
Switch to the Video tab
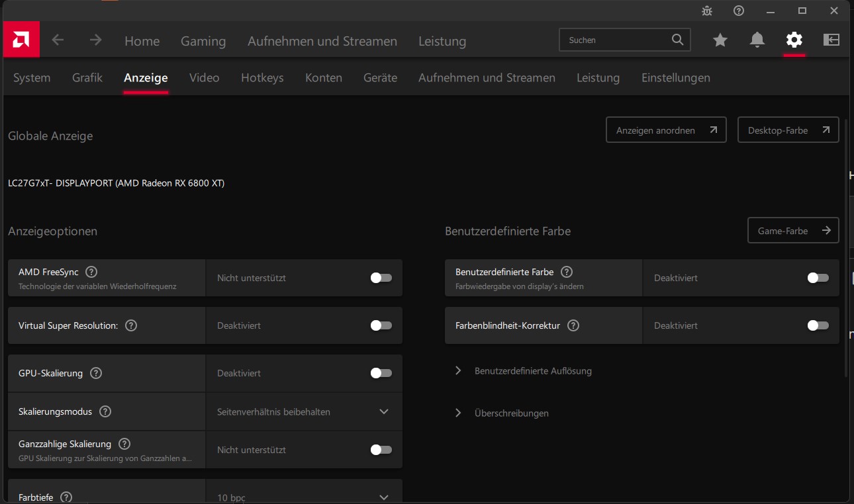pos(205,77)
